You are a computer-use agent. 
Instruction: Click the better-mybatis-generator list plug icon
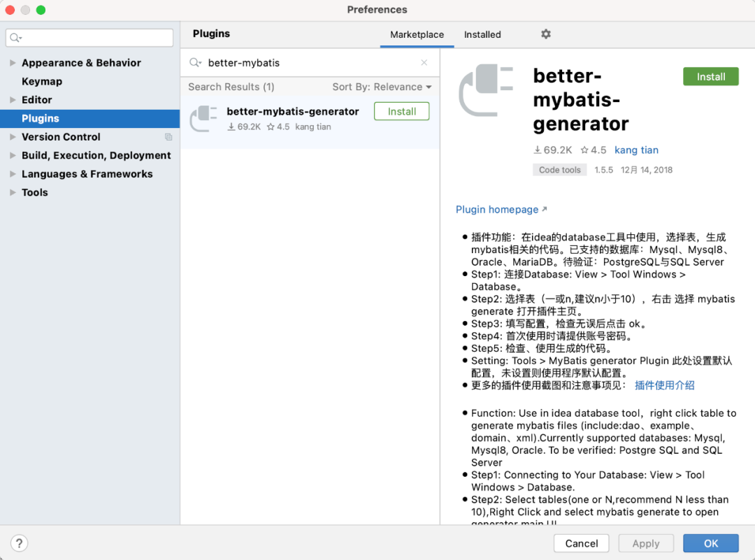pos(203,118)
